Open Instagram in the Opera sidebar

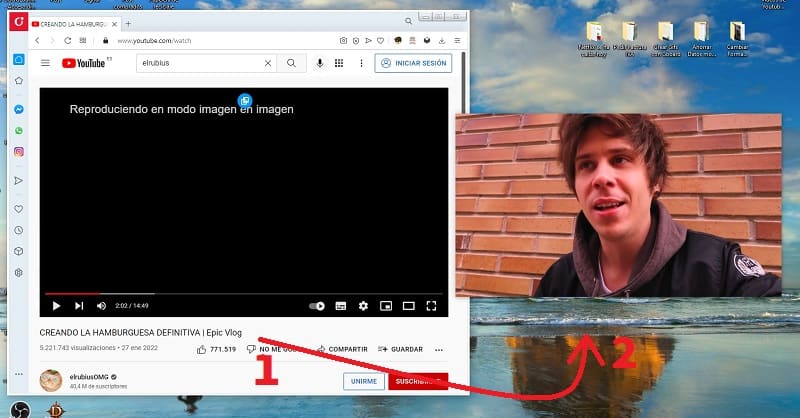(x=19, y=152)
